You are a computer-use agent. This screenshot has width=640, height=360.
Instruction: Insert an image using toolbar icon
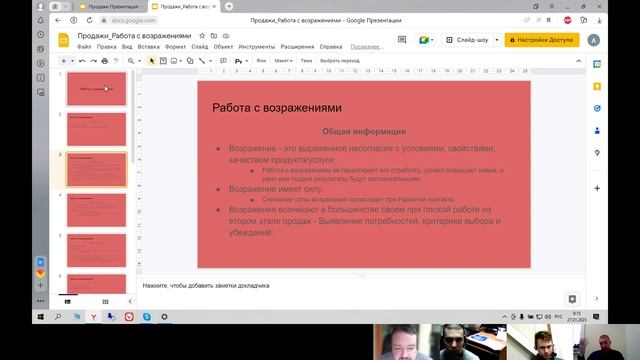(x=174, y=61)
